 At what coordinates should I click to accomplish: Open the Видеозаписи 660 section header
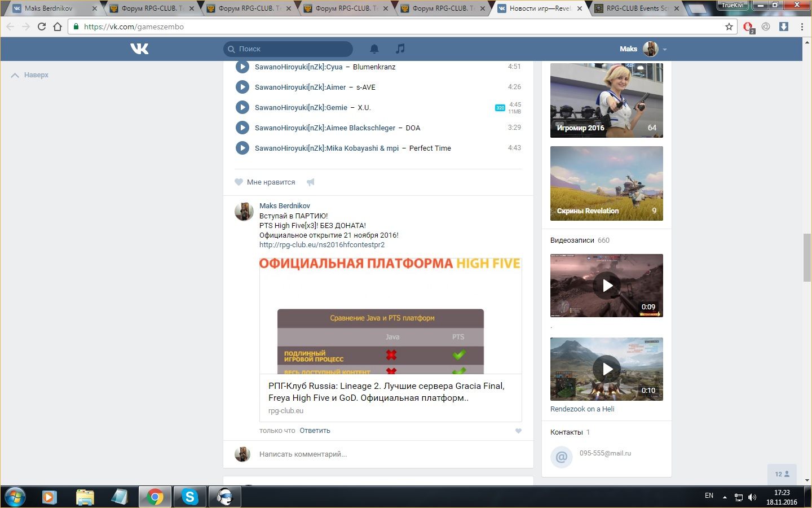[580, 240]
